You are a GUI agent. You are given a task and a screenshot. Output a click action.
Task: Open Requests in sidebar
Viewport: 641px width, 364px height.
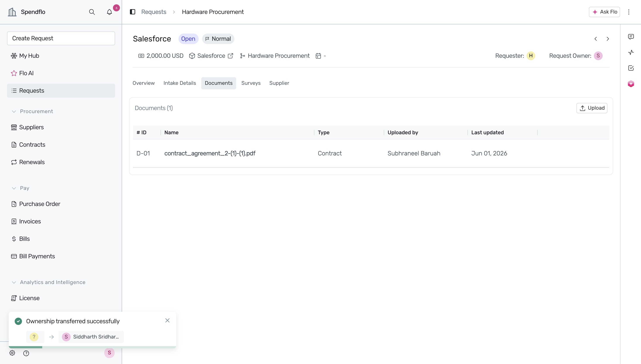61,90
